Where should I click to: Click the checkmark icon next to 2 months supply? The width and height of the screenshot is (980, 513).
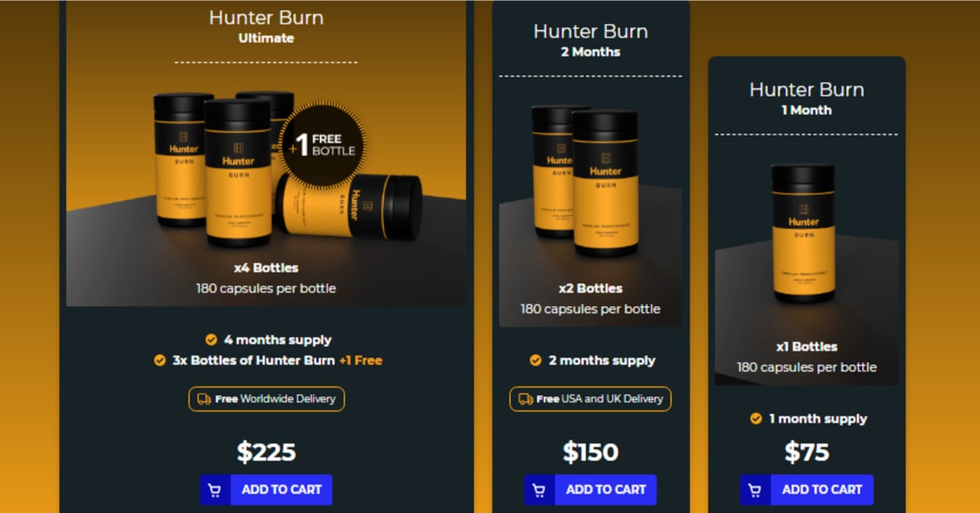pyautogui.click(x=536, y=360)
